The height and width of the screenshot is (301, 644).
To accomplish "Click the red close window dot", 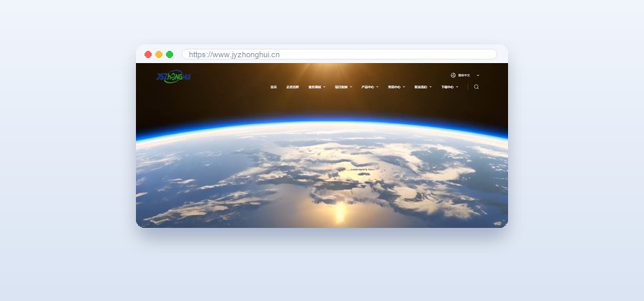I will pos(148,54).
